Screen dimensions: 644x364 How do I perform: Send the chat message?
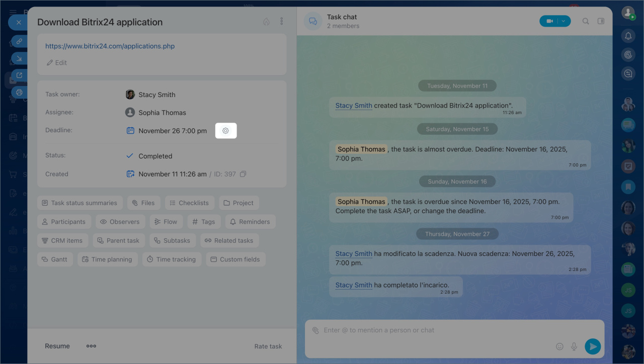(593, 346)
